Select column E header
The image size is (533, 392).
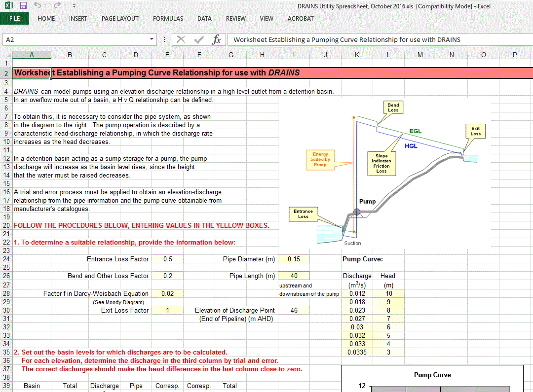167,55
